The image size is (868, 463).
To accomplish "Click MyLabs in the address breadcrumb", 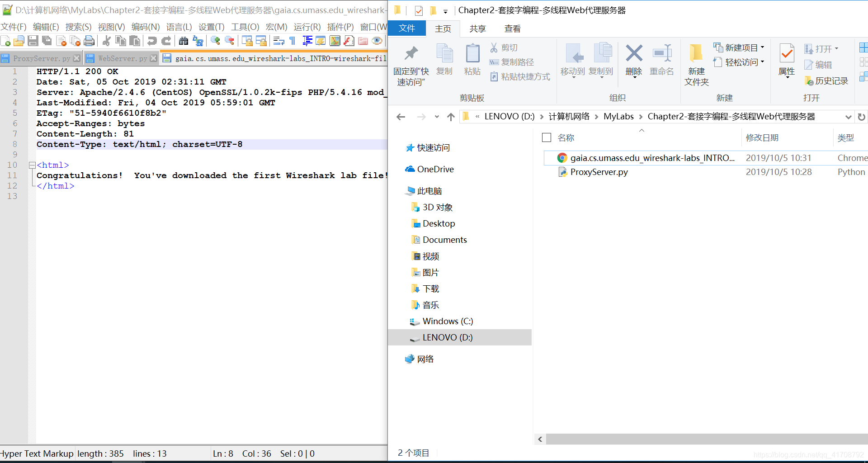I will click(x=618, y=117).
